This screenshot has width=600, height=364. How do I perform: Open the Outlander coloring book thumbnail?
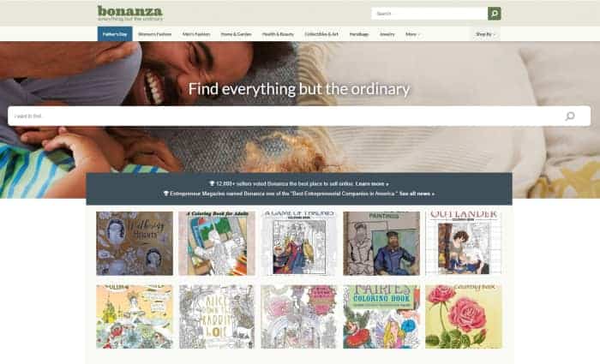tap(464, 243)
